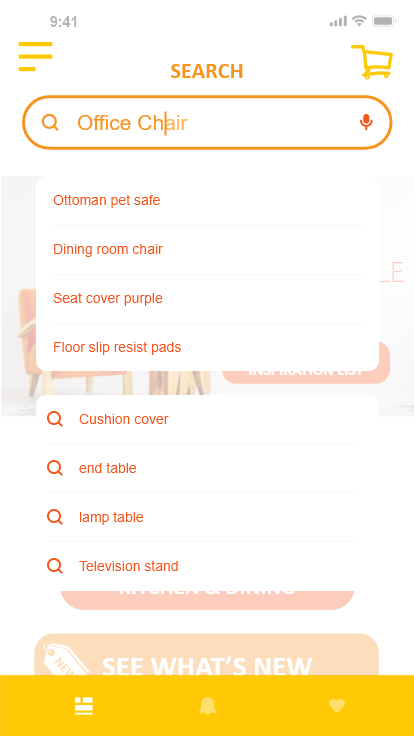Open the home grid tab in bottom bar
Screen dimensions: 414x736
click(x=84, y=705)
